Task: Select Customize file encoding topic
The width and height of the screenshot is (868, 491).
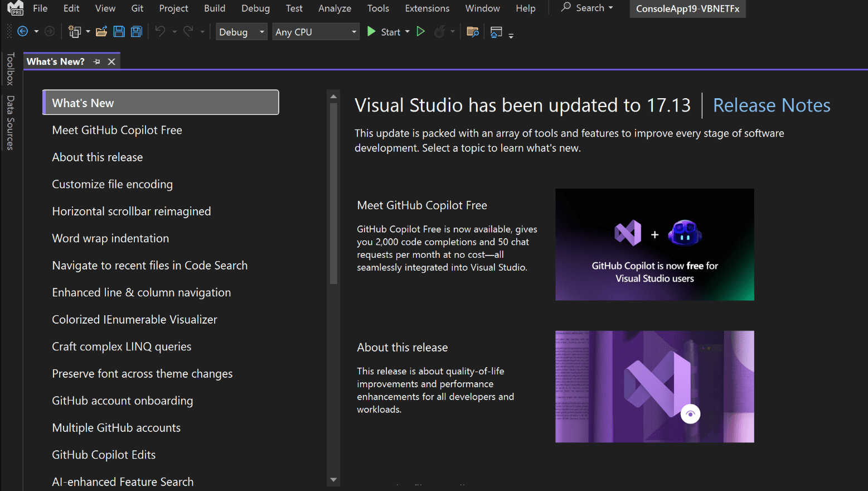Action: [x=112, y=184]
